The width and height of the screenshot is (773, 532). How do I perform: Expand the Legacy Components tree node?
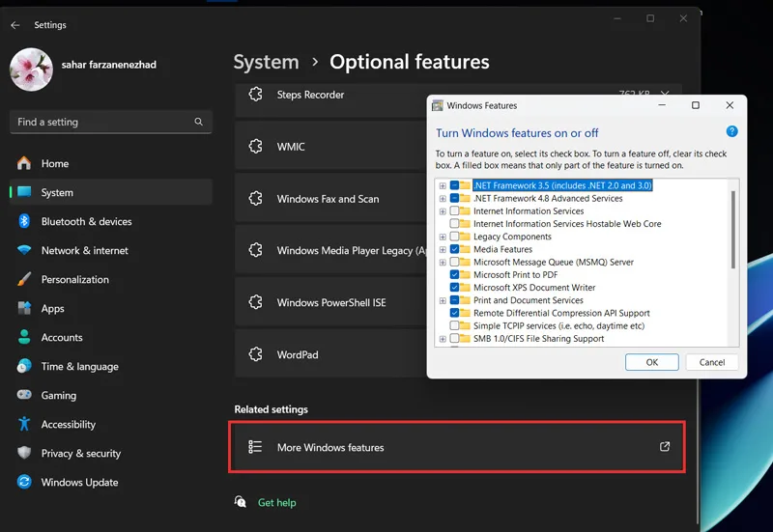(x=443, y=237)
